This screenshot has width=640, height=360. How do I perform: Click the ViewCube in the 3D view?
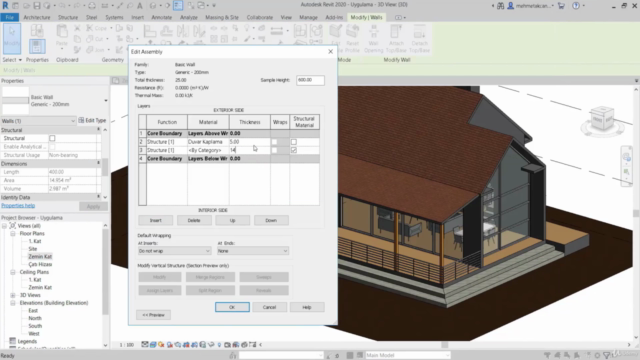click(602, 119)
